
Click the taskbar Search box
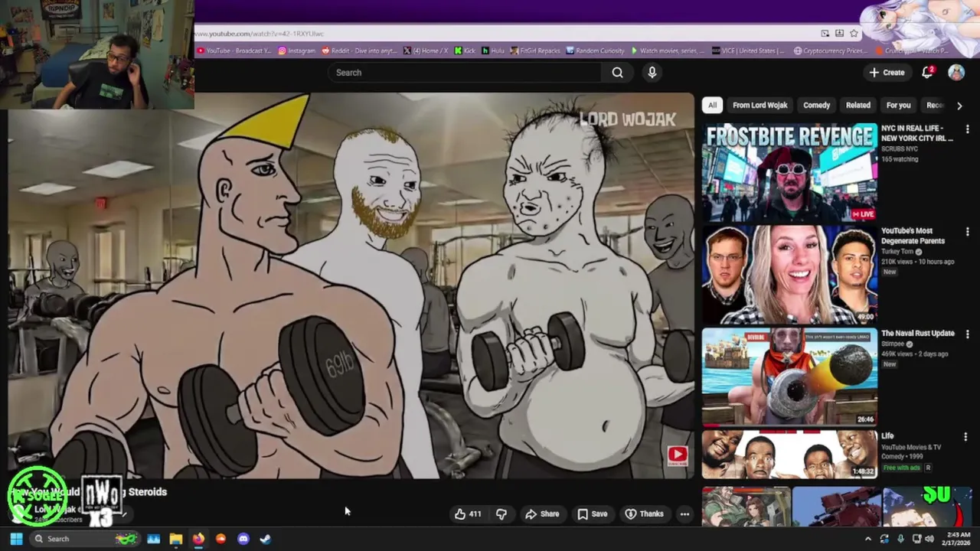84,539
